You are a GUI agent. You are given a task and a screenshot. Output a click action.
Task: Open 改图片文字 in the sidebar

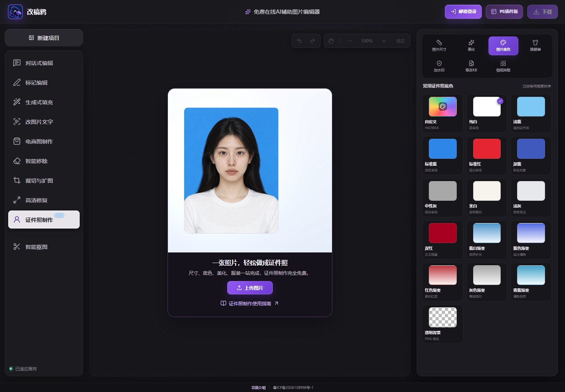pyautogui.click(x=44, y=122)
